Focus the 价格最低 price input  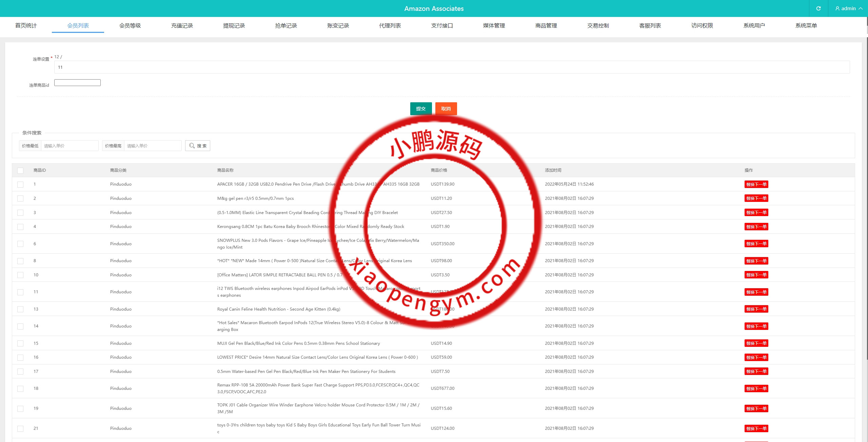[x=70, y=146]
